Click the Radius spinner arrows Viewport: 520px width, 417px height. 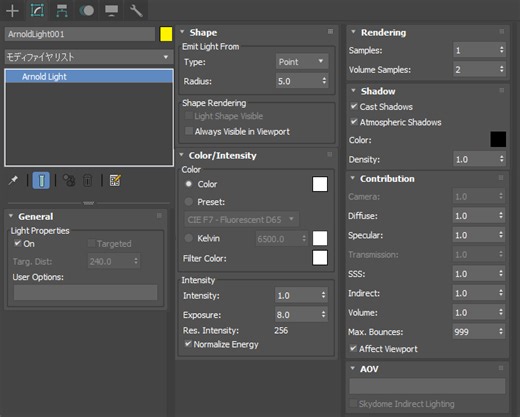[324, 81]
